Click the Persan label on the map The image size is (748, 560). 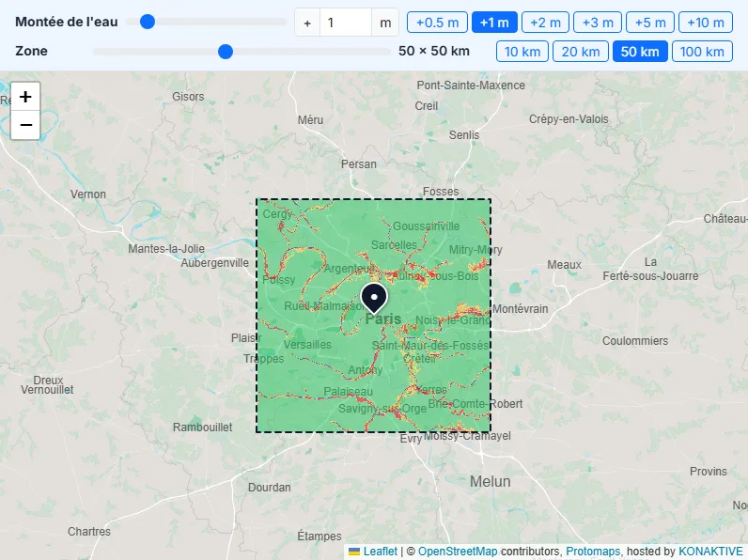point(359,164)
